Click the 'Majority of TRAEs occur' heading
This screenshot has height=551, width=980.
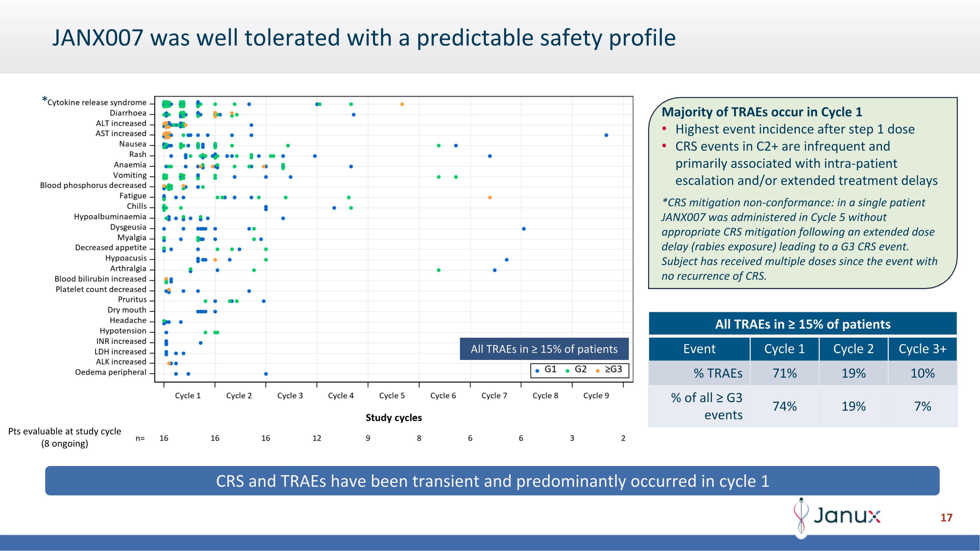point(762,112)
